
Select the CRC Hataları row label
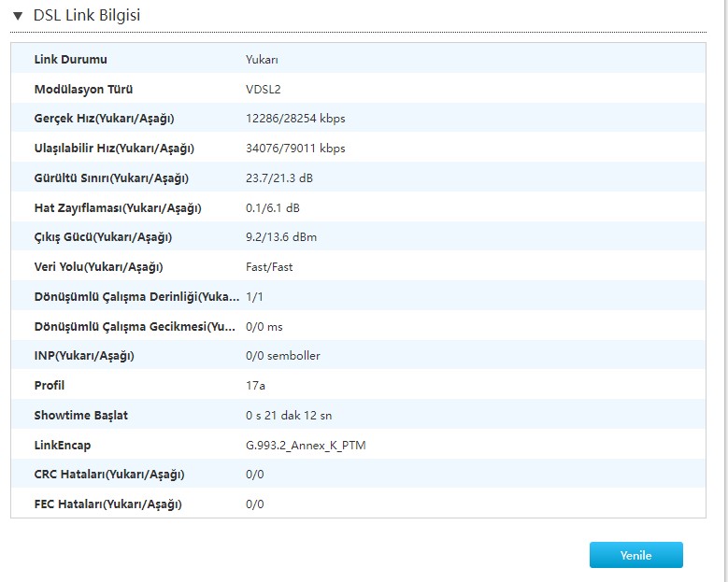point(109,475)
